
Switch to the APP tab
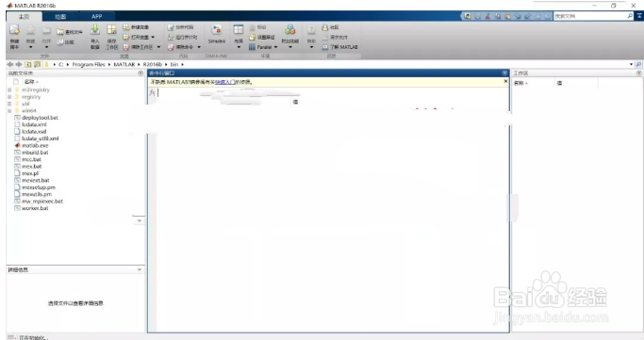point(97,16)
